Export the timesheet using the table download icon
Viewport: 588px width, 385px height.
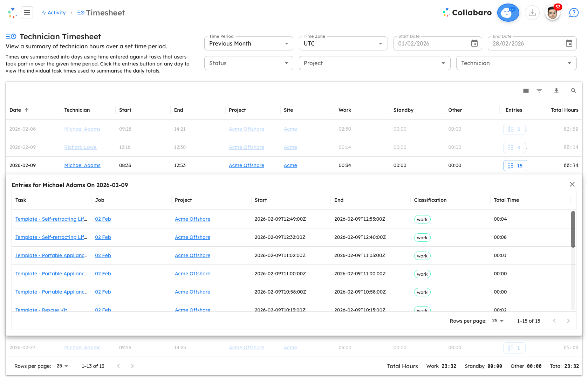coord(556,91)
